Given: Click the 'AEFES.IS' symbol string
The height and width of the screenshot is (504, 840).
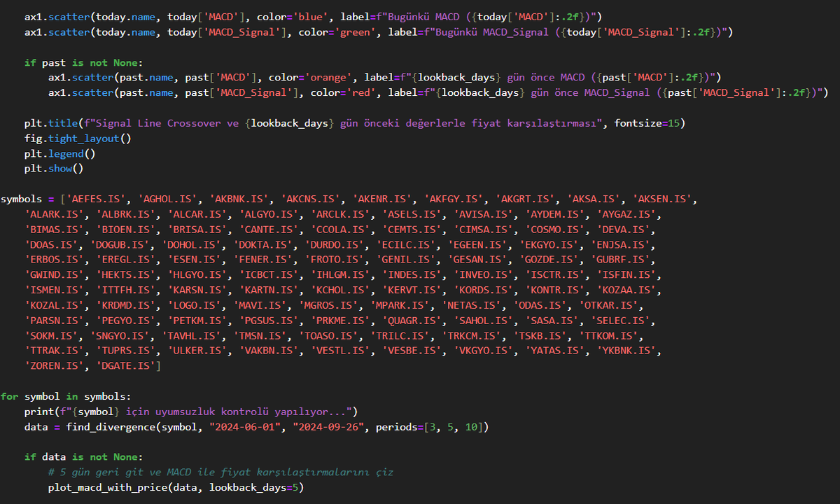Looking at the screenshot, I should (x=96, y=199).
